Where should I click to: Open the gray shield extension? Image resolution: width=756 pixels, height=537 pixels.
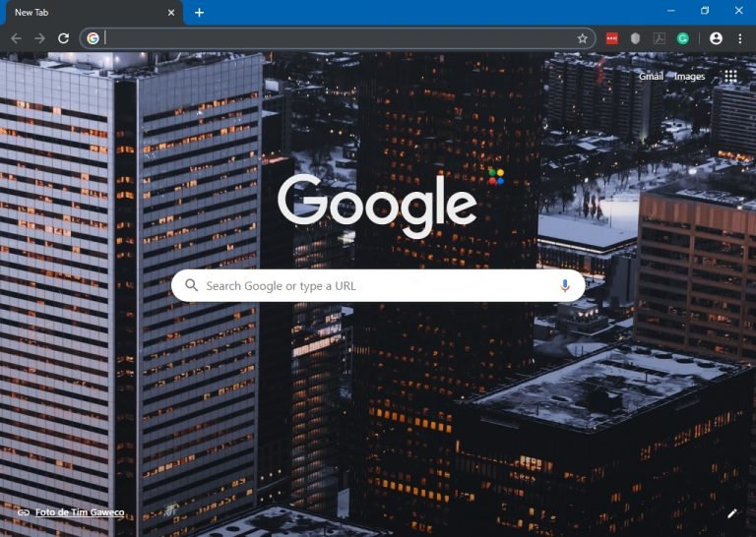tap(636, 38)
